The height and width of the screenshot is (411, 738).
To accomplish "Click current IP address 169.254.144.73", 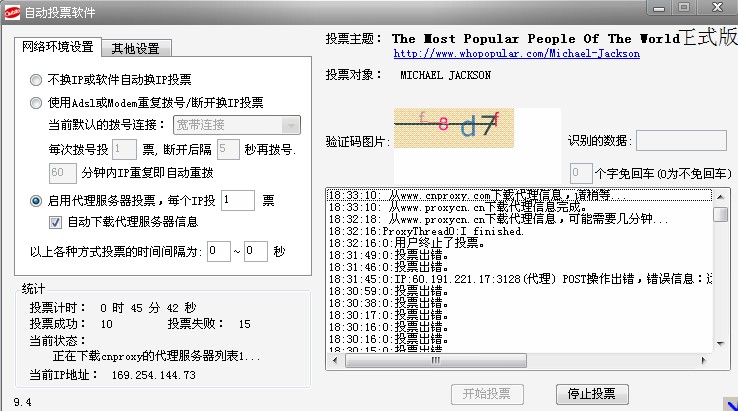I will [153, 375].
